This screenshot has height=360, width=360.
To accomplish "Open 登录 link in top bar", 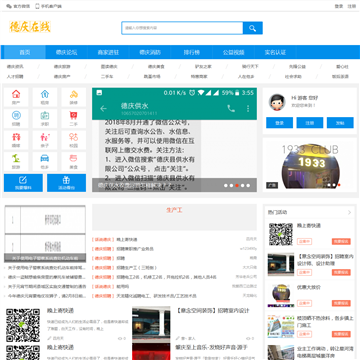I will pyautogui.click(x=339, y=6).
